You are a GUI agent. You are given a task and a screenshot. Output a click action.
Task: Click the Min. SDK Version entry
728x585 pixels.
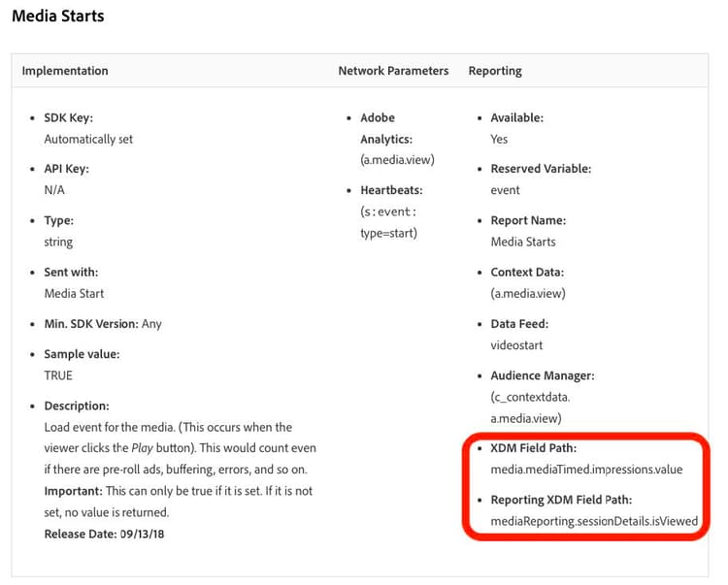(x=103, y=324)
